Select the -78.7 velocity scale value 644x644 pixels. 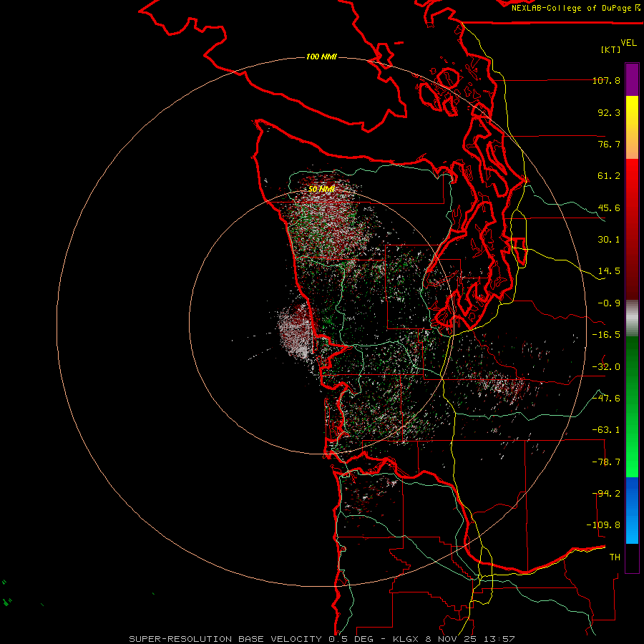606,462
